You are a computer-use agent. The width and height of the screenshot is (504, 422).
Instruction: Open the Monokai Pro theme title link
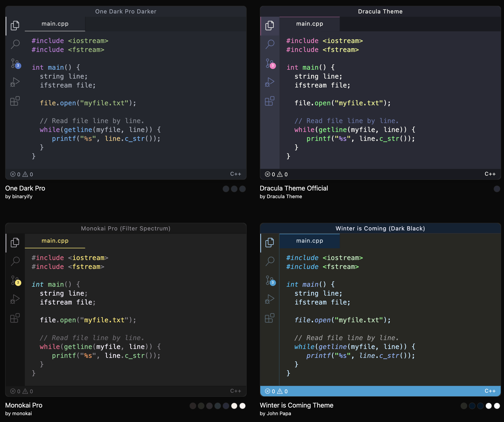24,405
